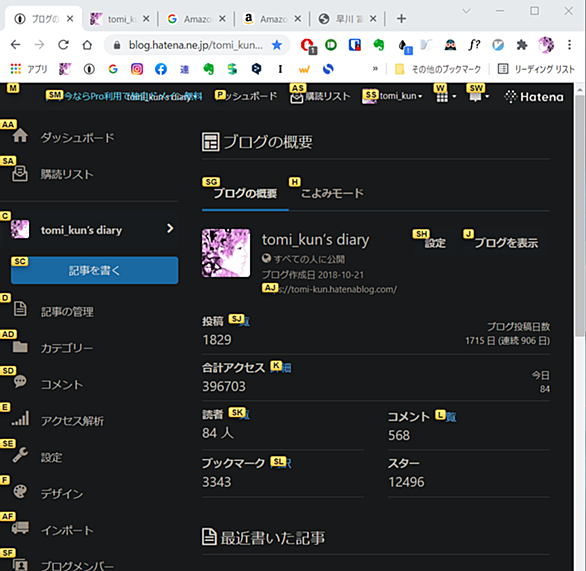Open the Facebook bookmark icon
This screenshot has width=586, height=571.
click(x=161, y=69)
